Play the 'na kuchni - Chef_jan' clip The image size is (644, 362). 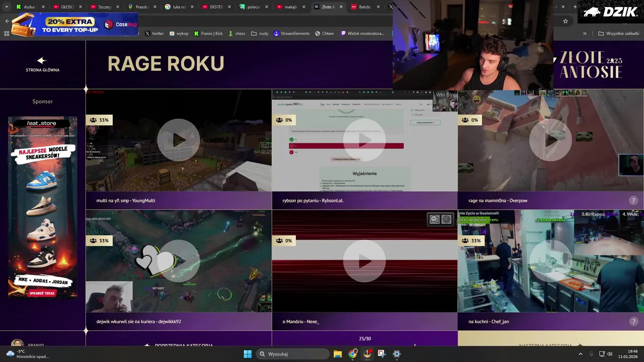[551, 261]
